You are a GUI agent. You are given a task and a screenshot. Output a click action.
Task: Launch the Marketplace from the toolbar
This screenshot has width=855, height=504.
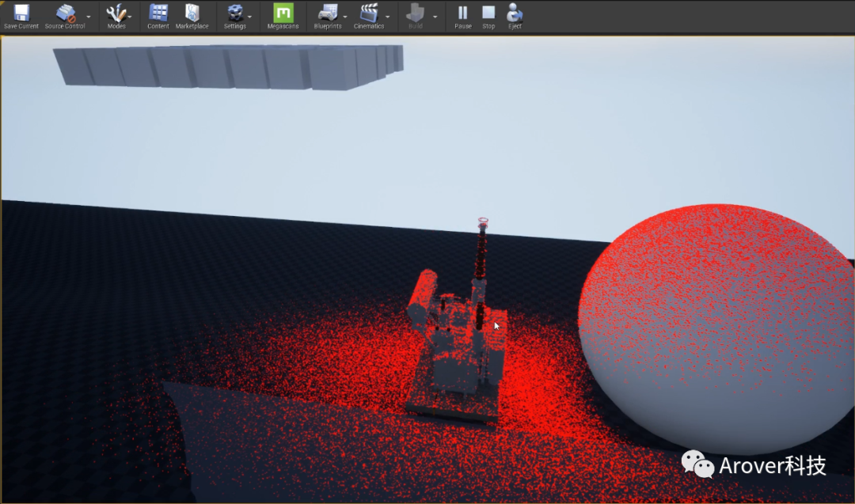tap(192, 13)
